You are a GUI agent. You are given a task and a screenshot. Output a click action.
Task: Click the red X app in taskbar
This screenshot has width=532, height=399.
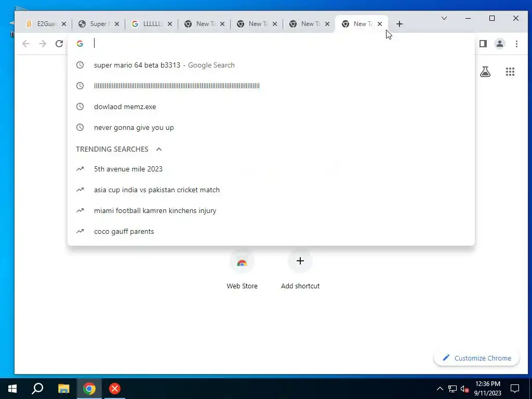click(x=115, y=389)
